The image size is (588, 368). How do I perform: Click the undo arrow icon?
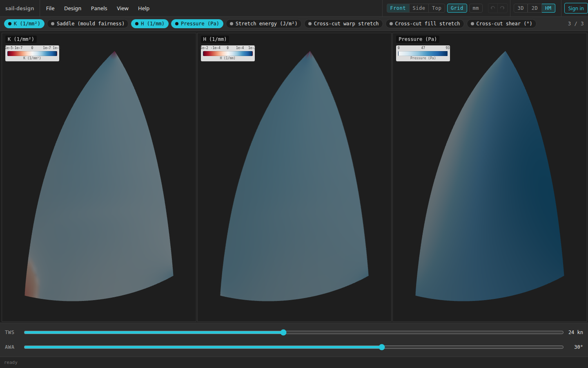pos(493,8)
